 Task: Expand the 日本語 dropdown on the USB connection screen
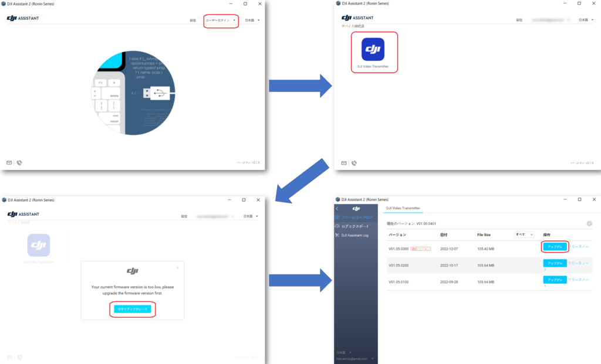coord(251,21)
